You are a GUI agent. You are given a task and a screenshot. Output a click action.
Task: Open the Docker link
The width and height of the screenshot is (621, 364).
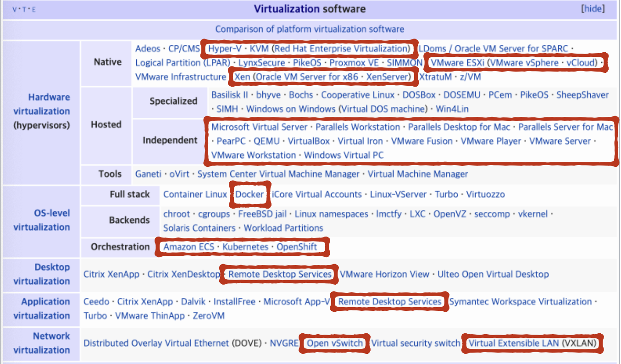(x=250, y=194)
